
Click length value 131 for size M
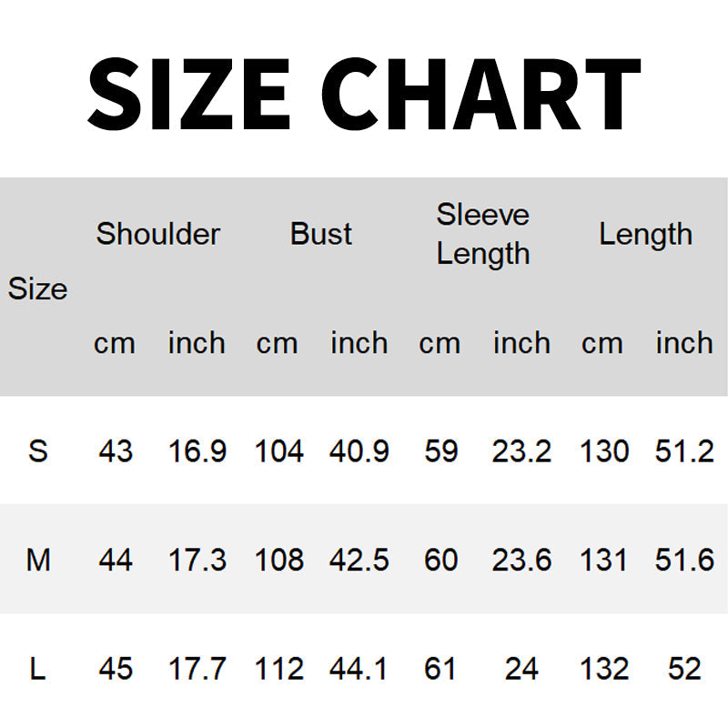click(603, 560)
